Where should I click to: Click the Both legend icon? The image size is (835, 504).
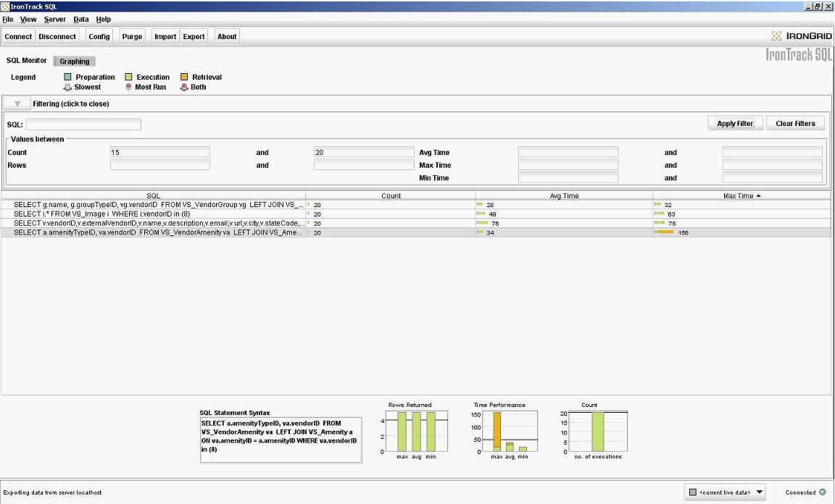184,87
